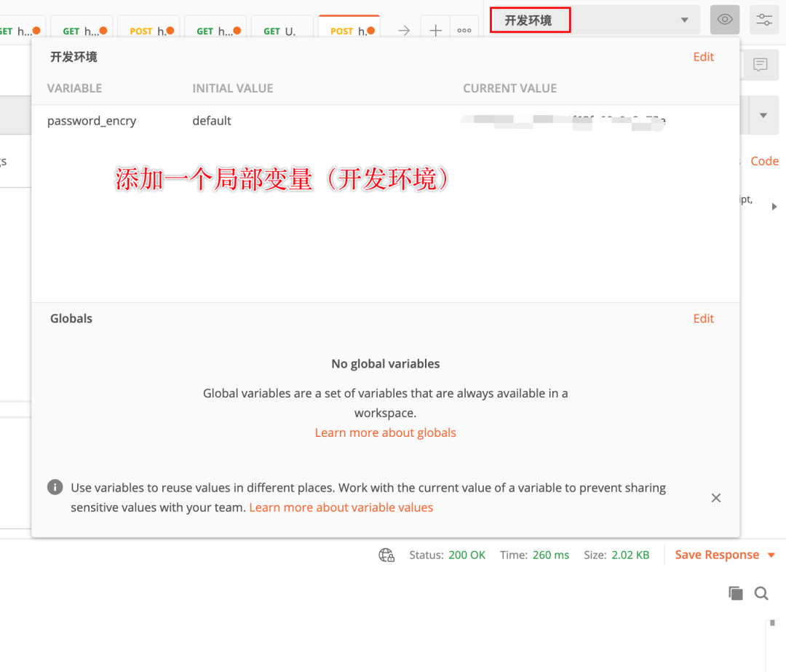Viewport: 786px width, 672px height.
Task: Click the copy response icon near bottom right
Action: click(x=735, y=593)
